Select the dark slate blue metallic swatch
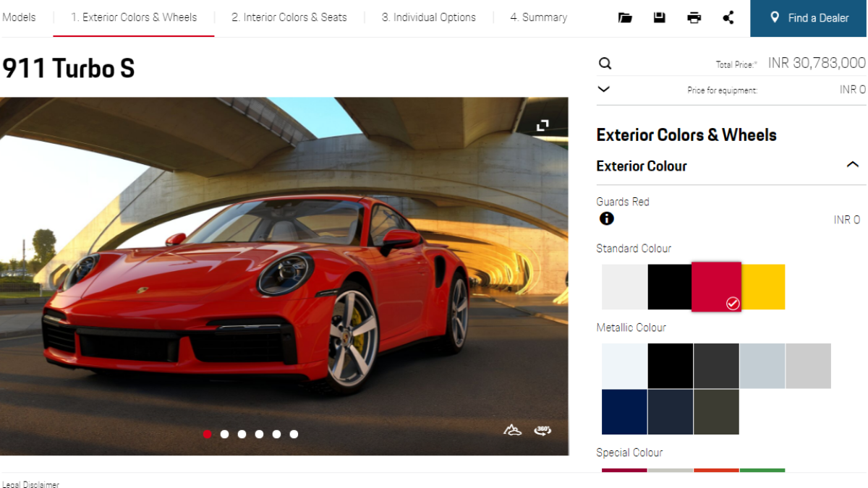 pyautogui.click(x=671, y=412)
